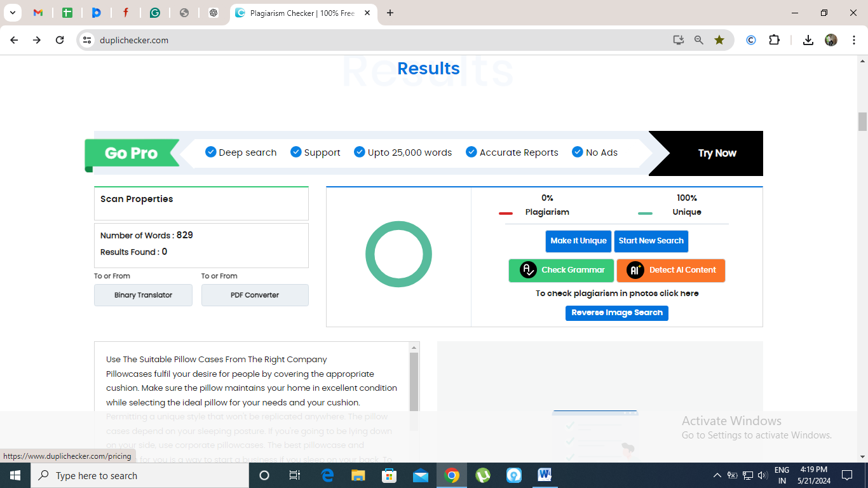This screenshot has width=868, height=488.
Task: Switch to the blue P-logo pinned tab
Action: click(97, 13)
